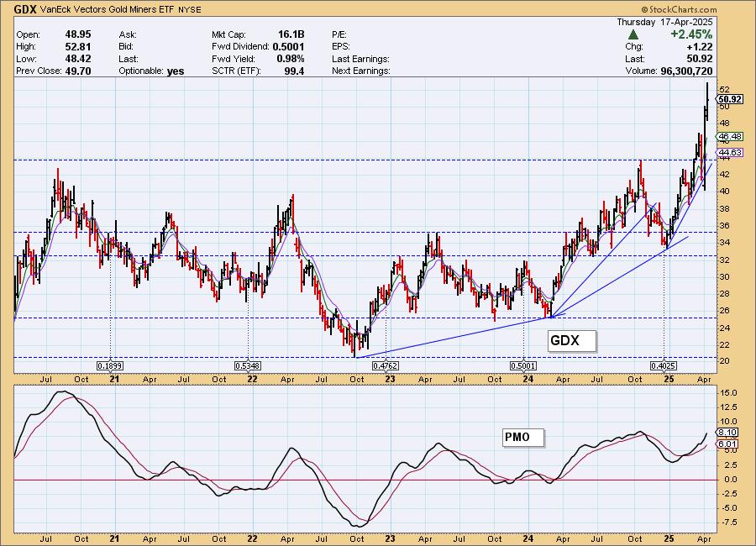Click the 'EPS:' label
The height and width of the screenshot is (546, 756).
pos(341,47)
